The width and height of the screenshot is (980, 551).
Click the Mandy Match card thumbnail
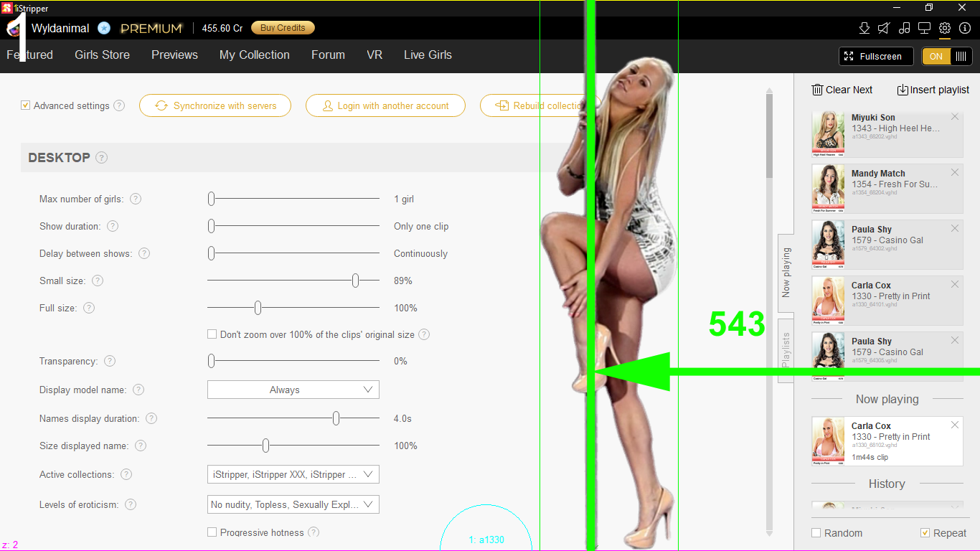pos(829,190)
